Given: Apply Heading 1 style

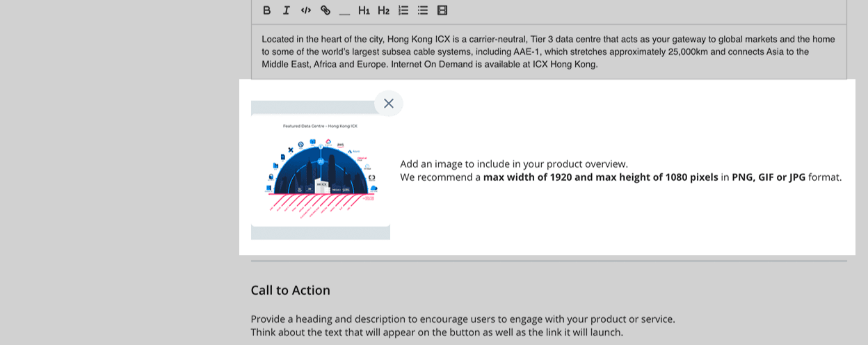Looking at the screenshot, I should (x=364, y=10).
